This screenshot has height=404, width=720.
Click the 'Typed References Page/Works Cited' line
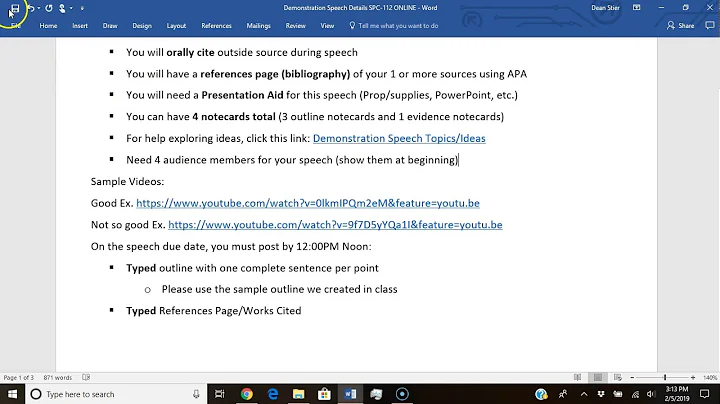[x=214, y=311]
